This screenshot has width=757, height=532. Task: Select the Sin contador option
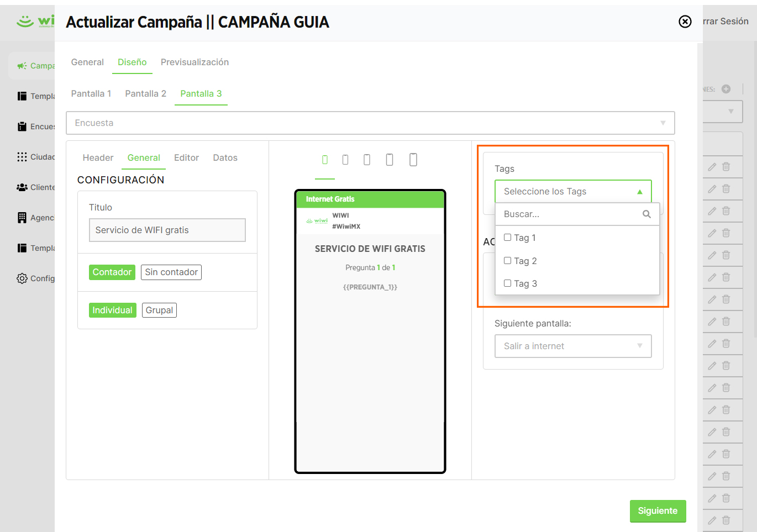coord(171,272)
